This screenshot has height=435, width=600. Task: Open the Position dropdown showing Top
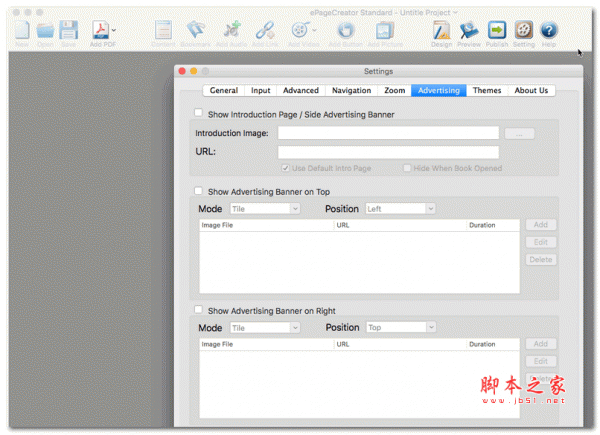[x=401, y=327]
